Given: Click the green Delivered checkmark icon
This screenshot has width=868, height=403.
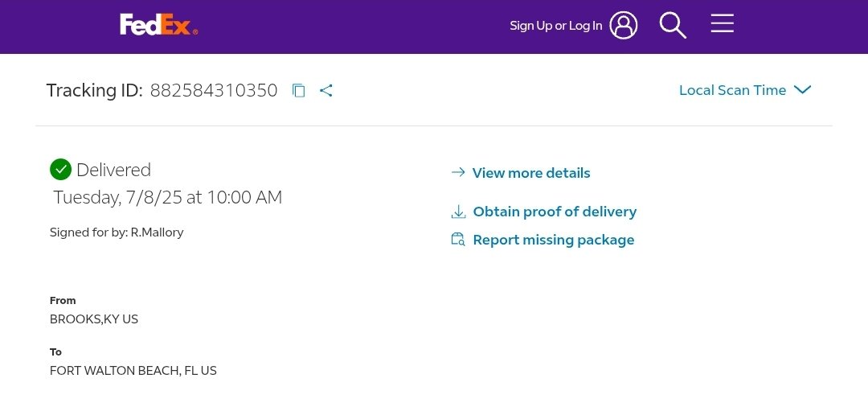Looking at the screenshot, I should click(x=60, y=170).
